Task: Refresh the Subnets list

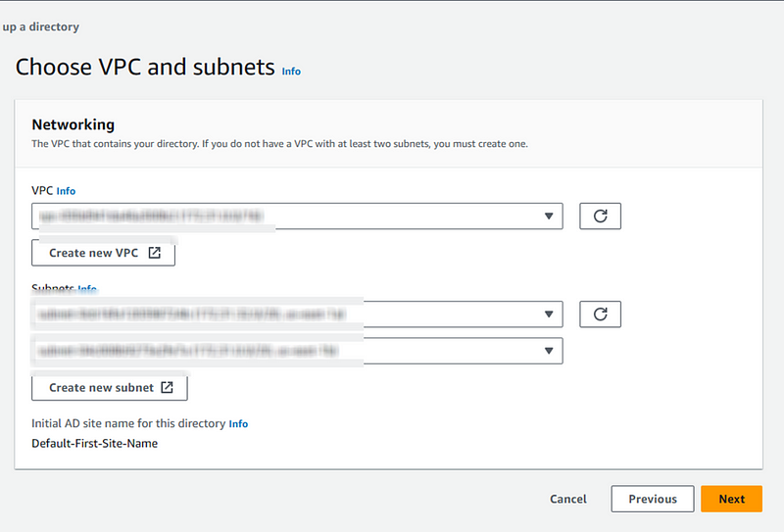Action: click(x=600, y=314)
